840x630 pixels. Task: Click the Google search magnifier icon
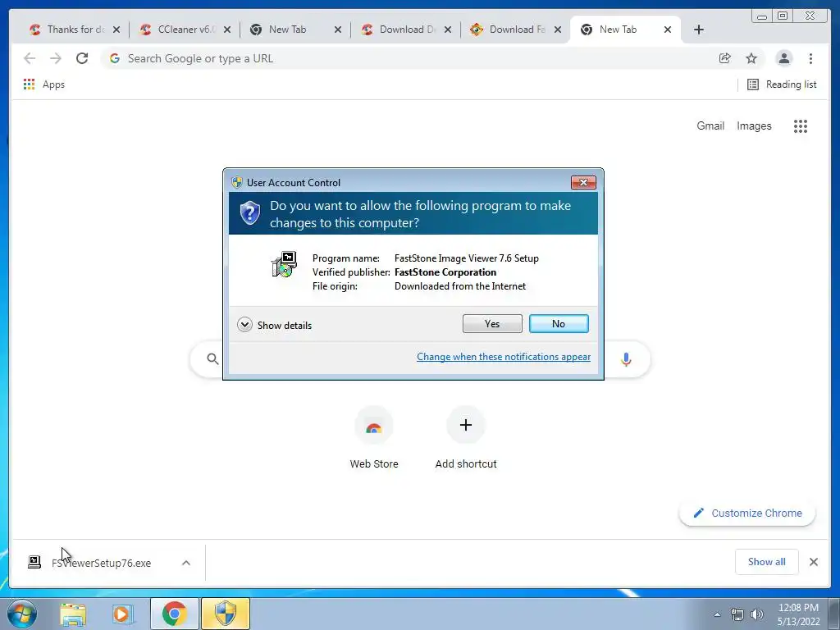pos(212,359)
